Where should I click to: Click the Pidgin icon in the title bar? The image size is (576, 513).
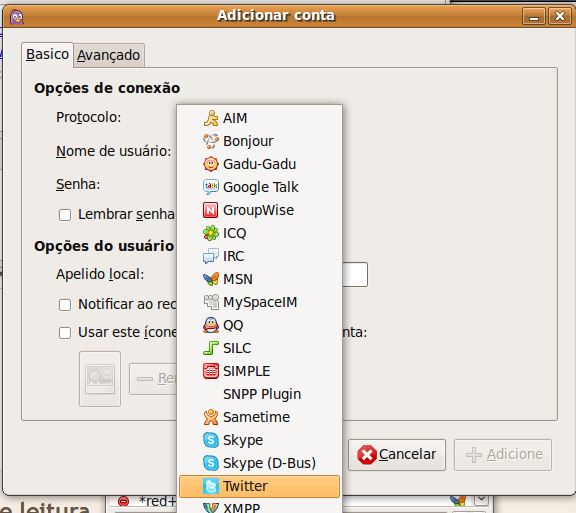[x=17, y=17]
